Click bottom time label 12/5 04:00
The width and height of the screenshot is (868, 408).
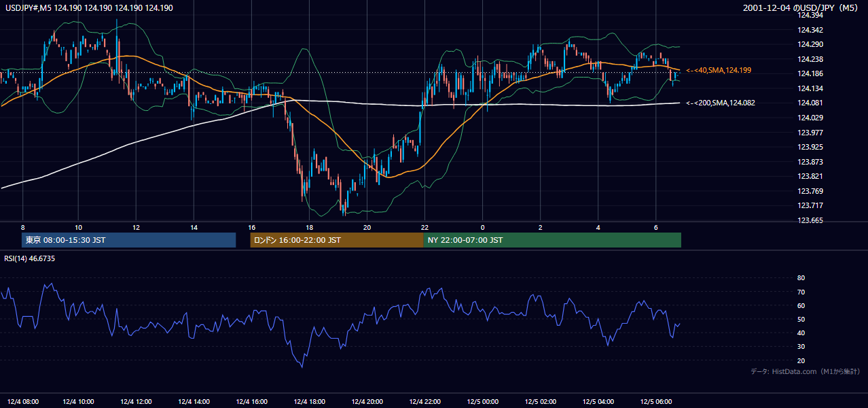[599, 402]
